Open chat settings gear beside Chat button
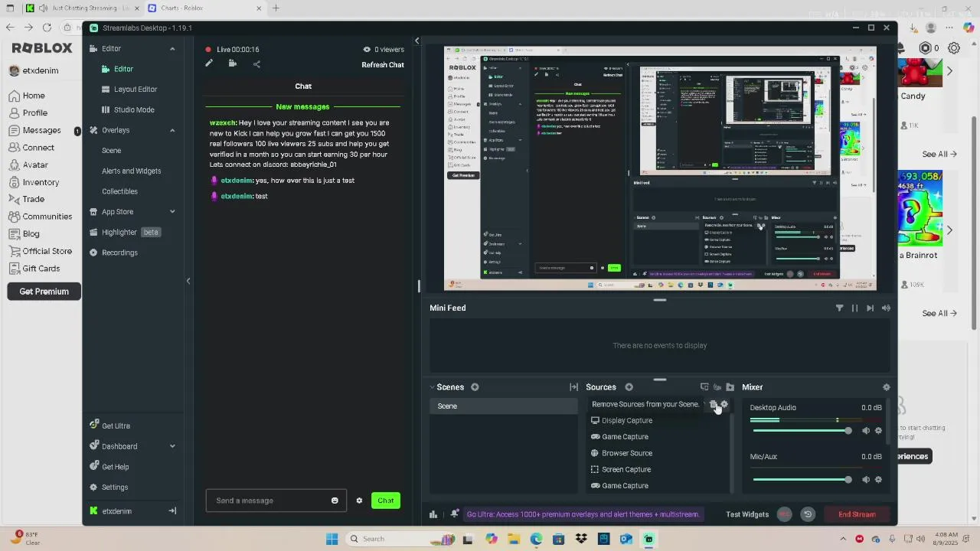Image resolution: width=980 pixels, height=551 pixels. click(x=359, y=500)
